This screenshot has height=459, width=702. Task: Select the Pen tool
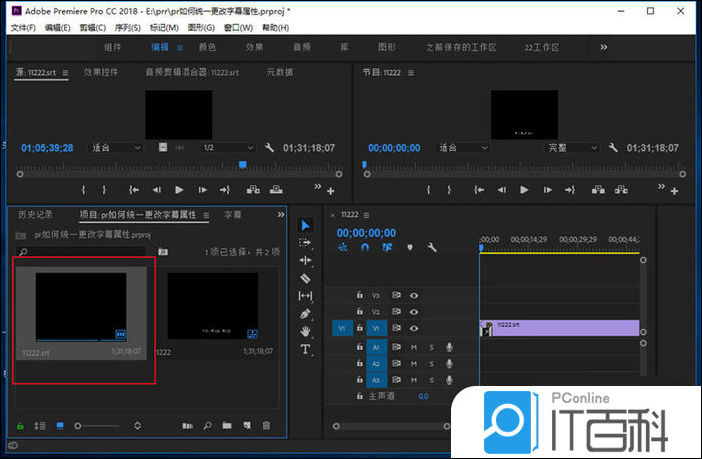306,314
